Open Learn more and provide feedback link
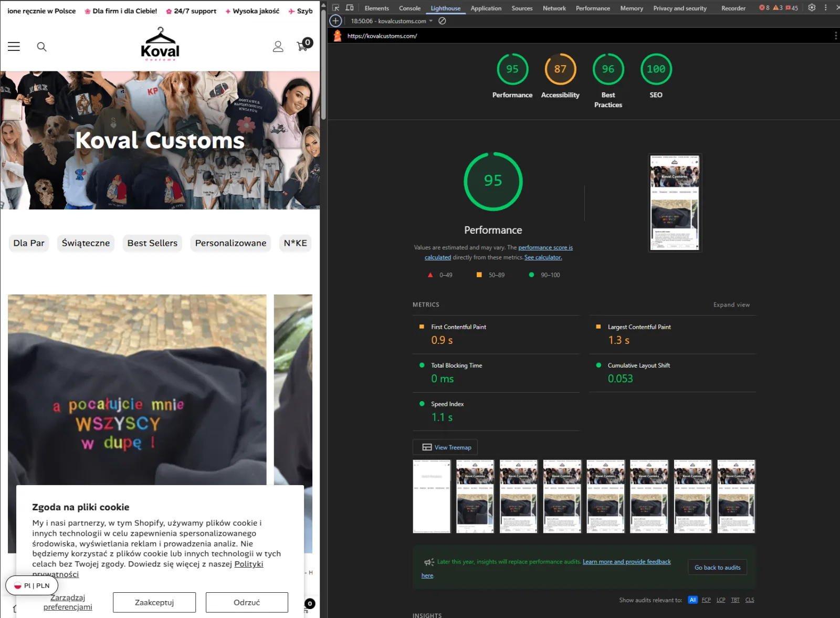The image size is (840, 618). coord(627,562)
